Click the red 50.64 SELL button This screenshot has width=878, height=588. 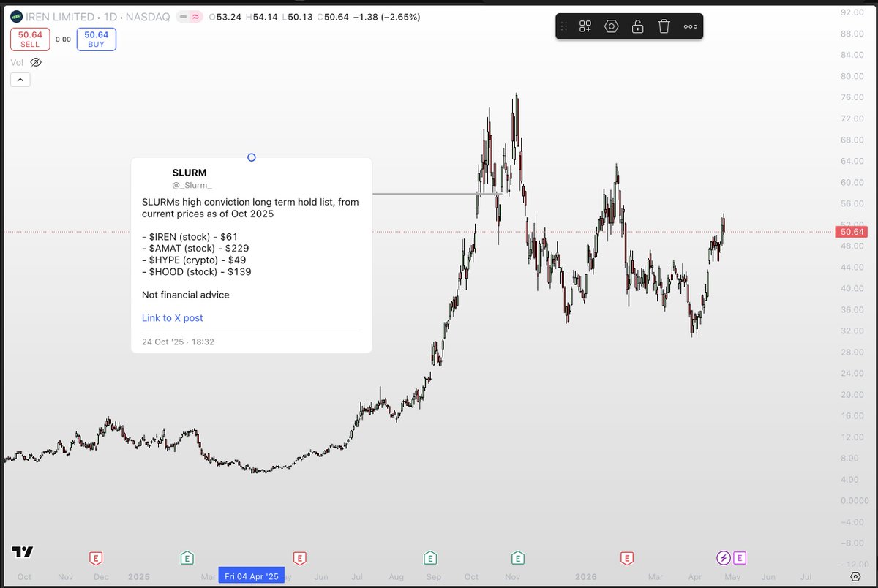tap(30, 39)
